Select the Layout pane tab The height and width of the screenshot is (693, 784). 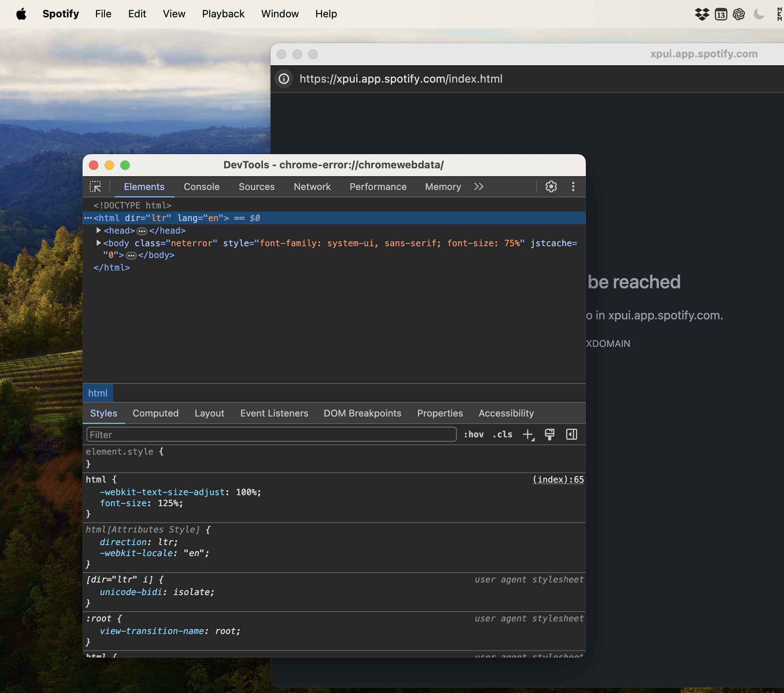coord(209,413)
